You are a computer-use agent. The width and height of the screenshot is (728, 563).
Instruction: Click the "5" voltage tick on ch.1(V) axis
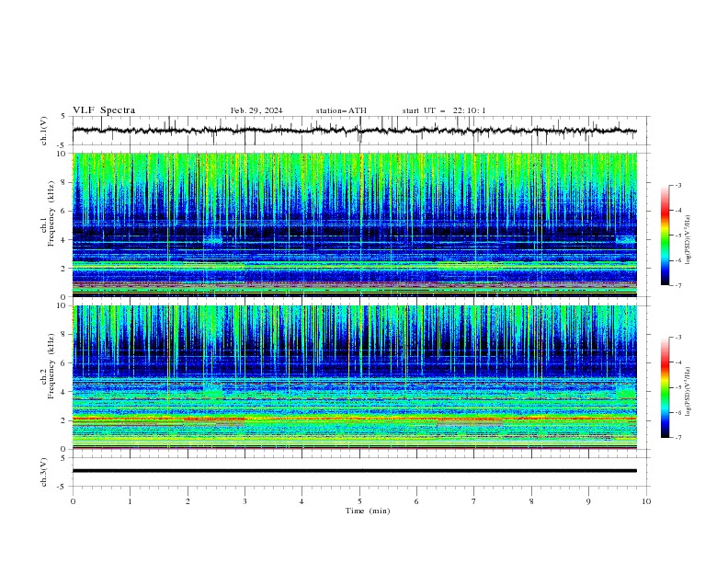(63, 117)
